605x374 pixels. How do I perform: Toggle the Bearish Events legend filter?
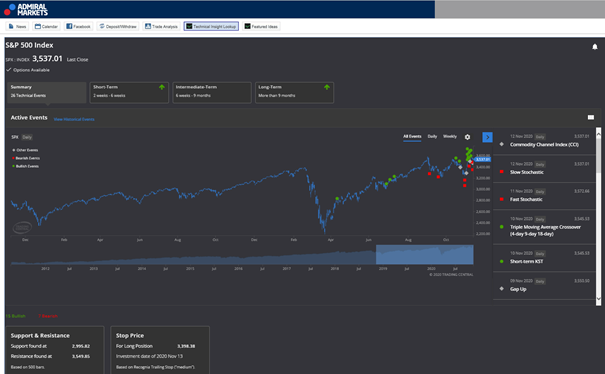(x=26, y=158)
